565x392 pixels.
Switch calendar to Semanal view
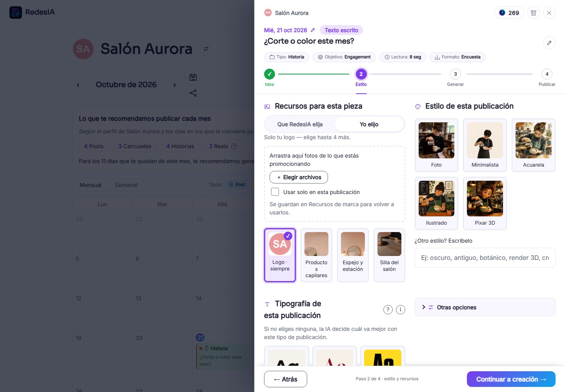coord(126,185)
